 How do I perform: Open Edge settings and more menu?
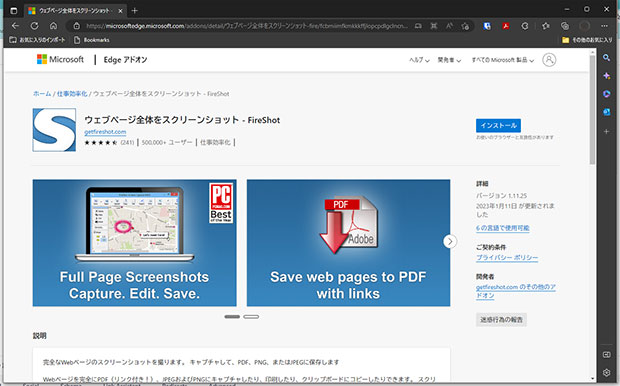point(604,26)
